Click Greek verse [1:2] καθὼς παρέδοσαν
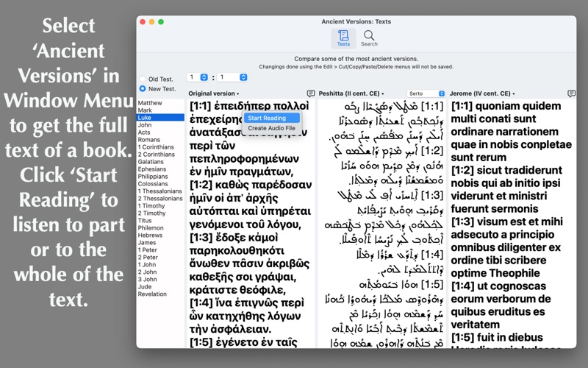 point(251,185)
